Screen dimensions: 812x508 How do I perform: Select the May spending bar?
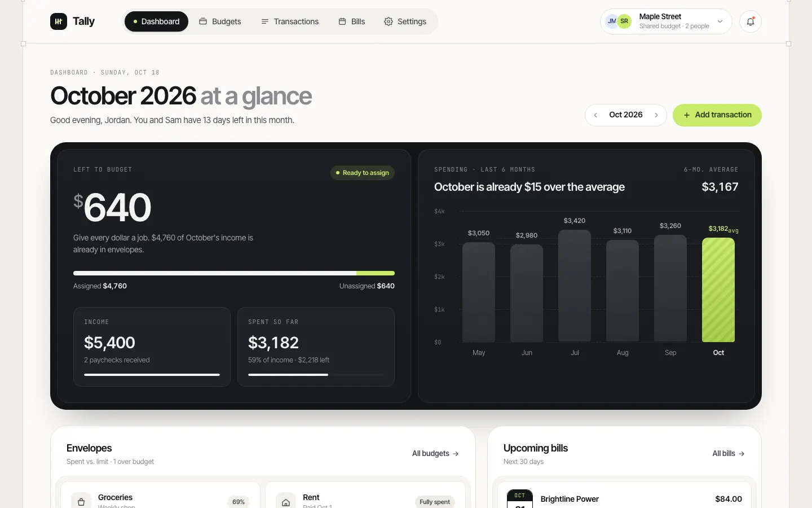pos(479,292)
